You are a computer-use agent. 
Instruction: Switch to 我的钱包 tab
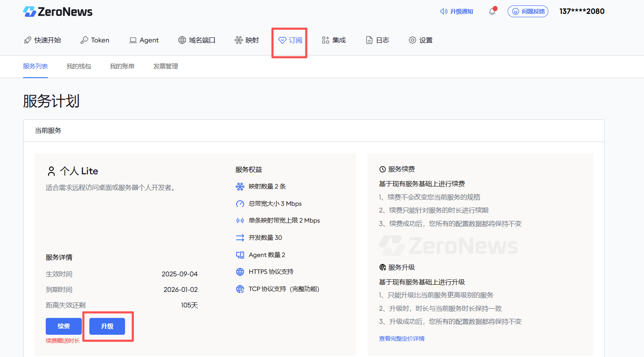click(x=78, y=66)
